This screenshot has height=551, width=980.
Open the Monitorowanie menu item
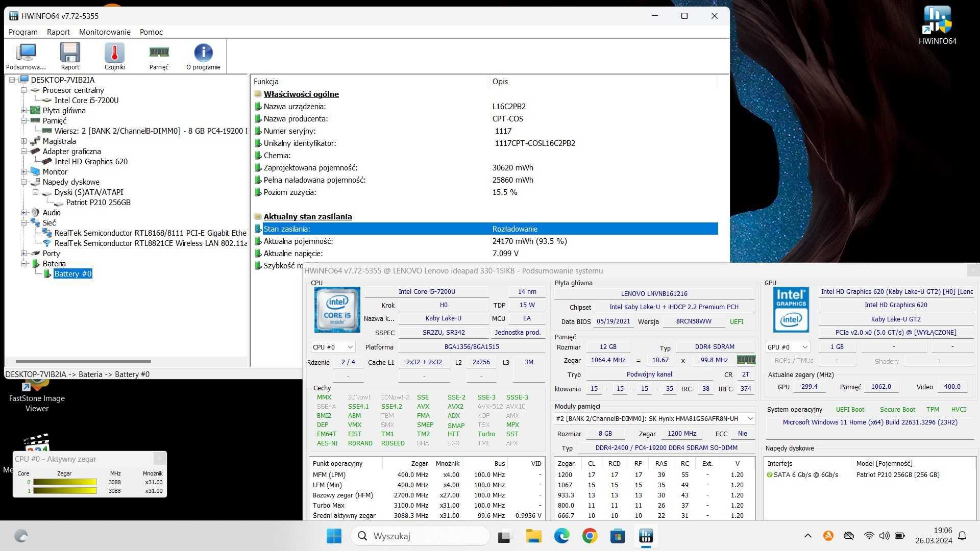point(104,32)
